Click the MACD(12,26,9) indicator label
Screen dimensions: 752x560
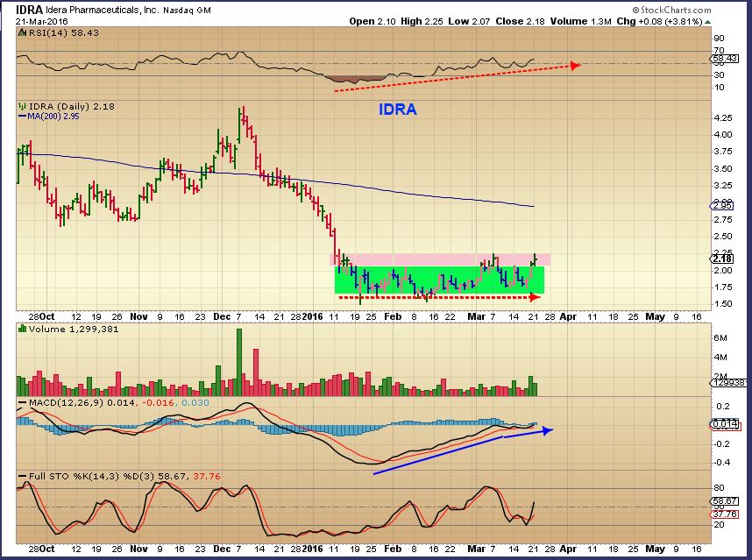[67, 403]
